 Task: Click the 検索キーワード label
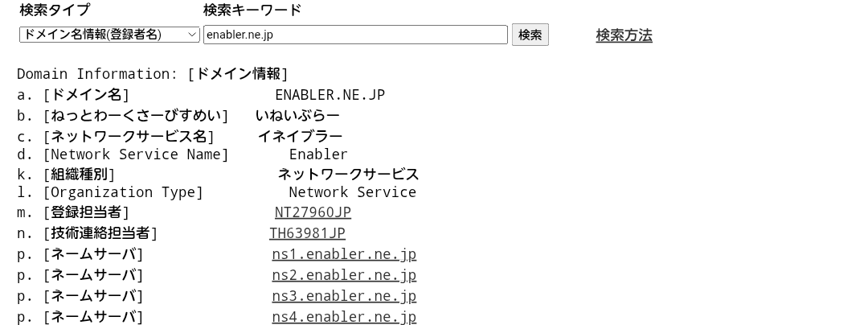pyautogui.click(x=252, y=10)
